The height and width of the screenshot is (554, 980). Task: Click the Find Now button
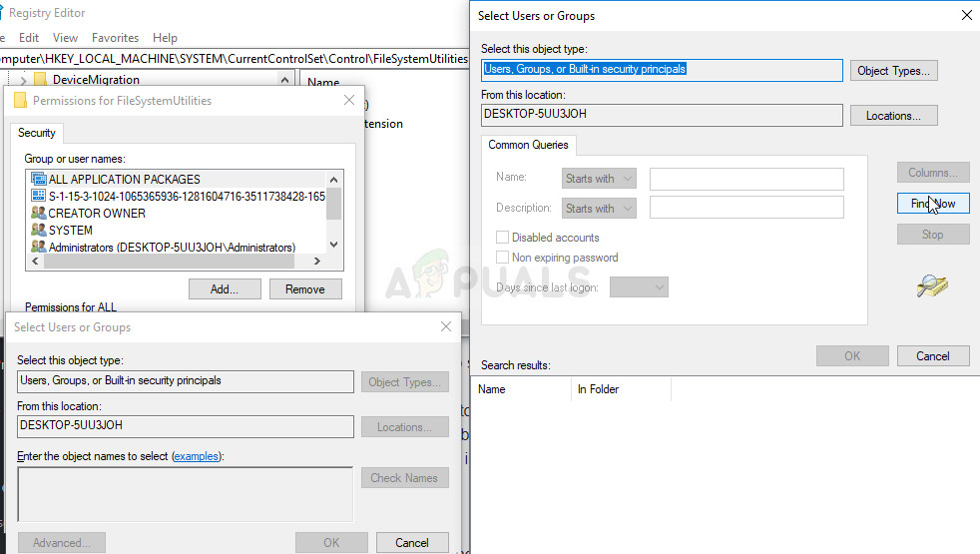coord(933,204)
